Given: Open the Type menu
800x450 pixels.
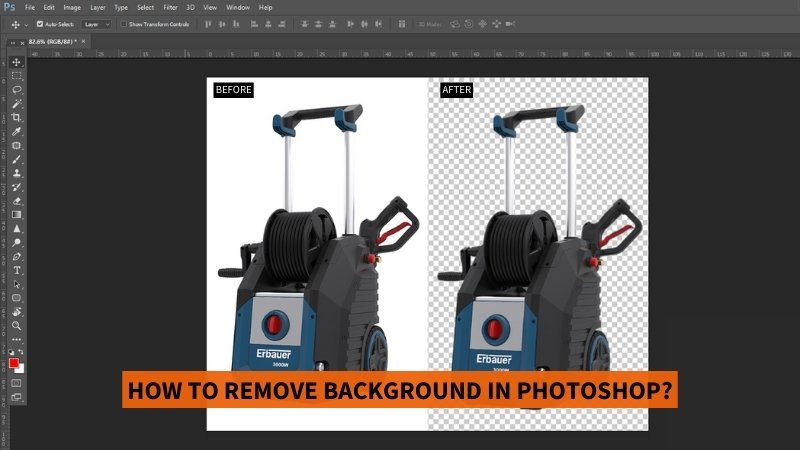Looking at the screenshot, I should coord(121,8).
